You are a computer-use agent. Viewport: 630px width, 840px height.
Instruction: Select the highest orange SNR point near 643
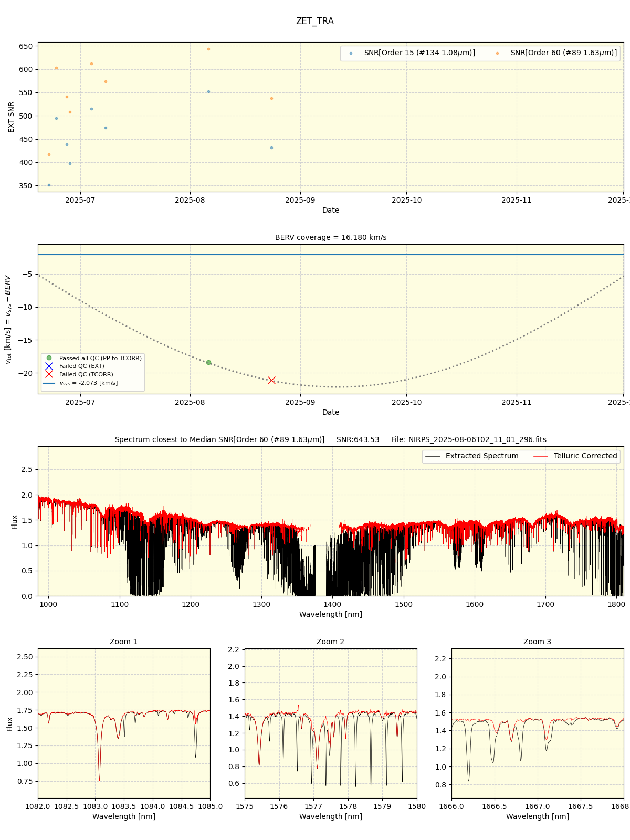pos(208,49)
